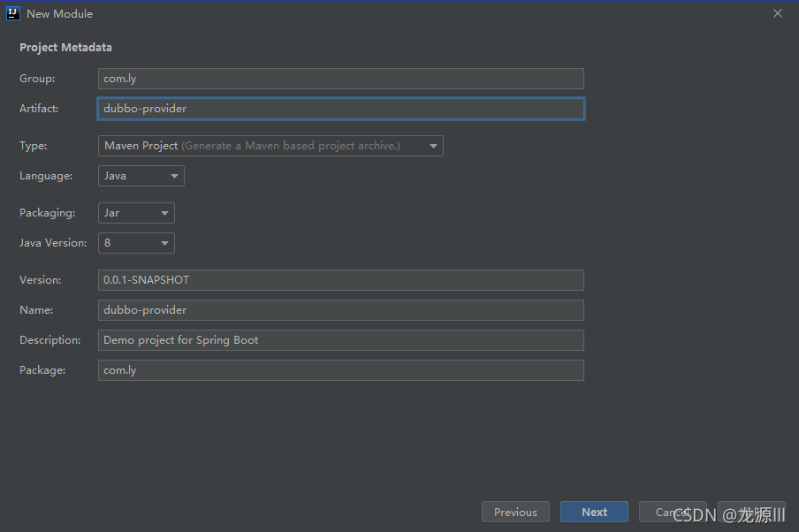
Task: Click the Package: label
Action: pos(42,370)
